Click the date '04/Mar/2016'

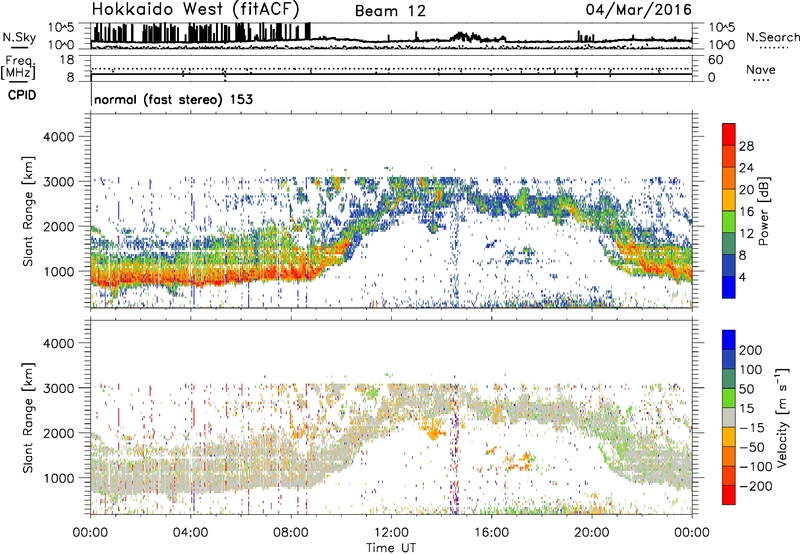coord(638,10)
